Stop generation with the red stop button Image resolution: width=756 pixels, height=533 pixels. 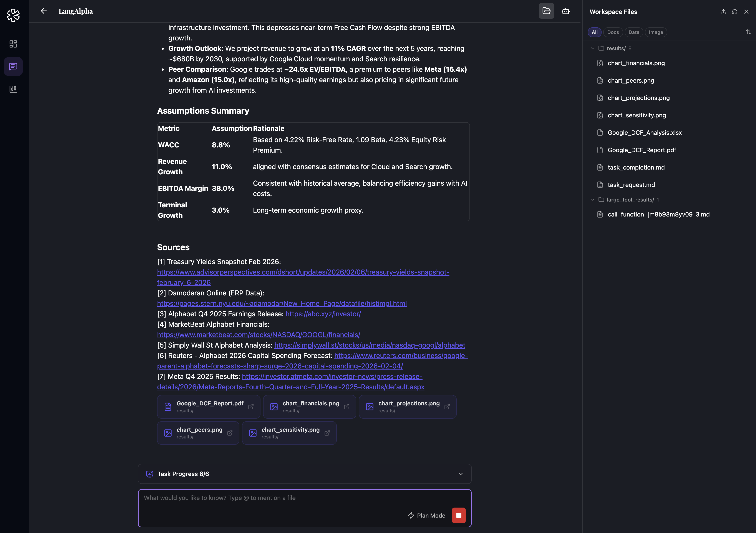click(458, 515)
